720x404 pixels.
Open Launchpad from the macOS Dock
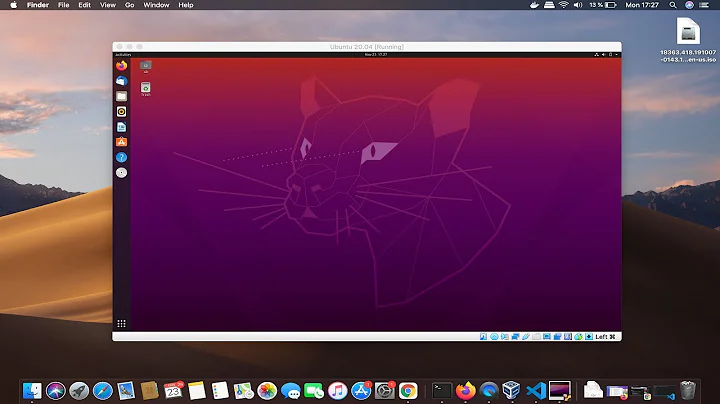coord(79,391)
